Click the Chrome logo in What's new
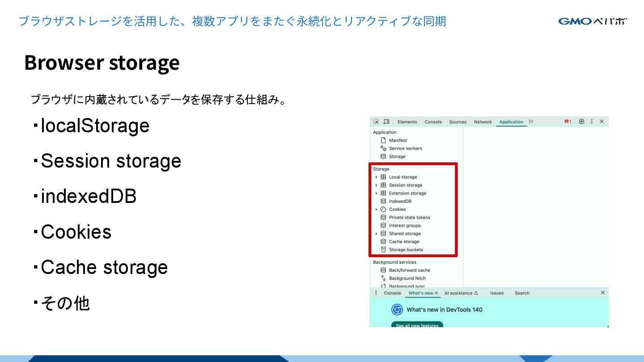The height and width of the screenshot is (362, 644). 397,309
